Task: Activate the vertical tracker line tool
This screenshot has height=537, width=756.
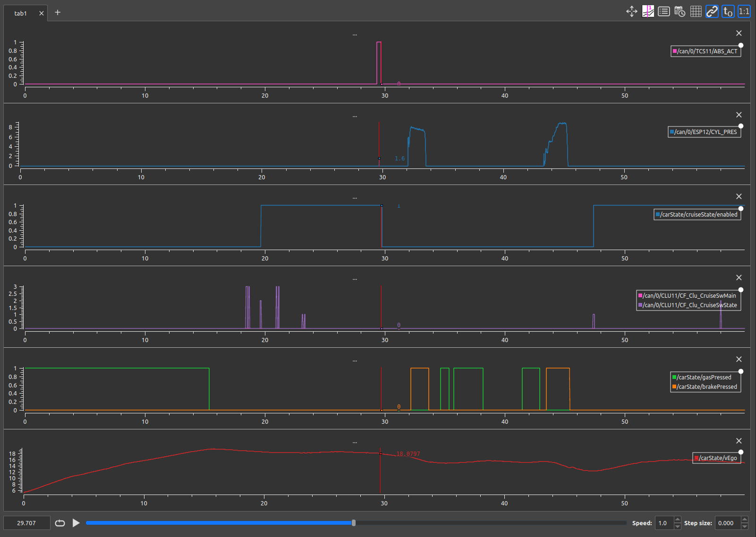Action: [648, 11]
